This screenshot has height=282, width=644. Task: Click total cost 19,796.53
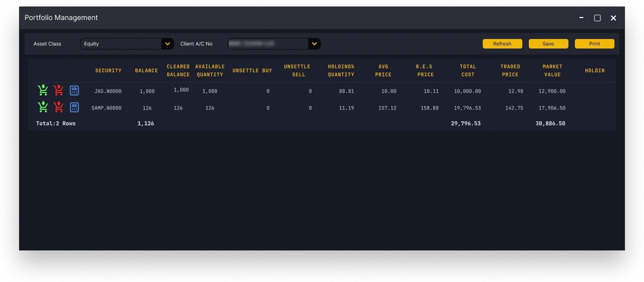tap(468, 108)
